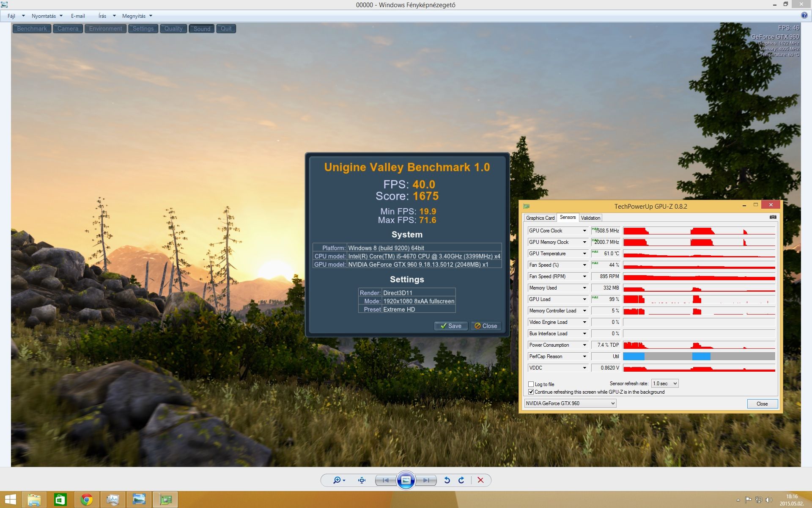Click the Quality button in Valley
This screenshot has width=812, height=508.
point(173,29)
